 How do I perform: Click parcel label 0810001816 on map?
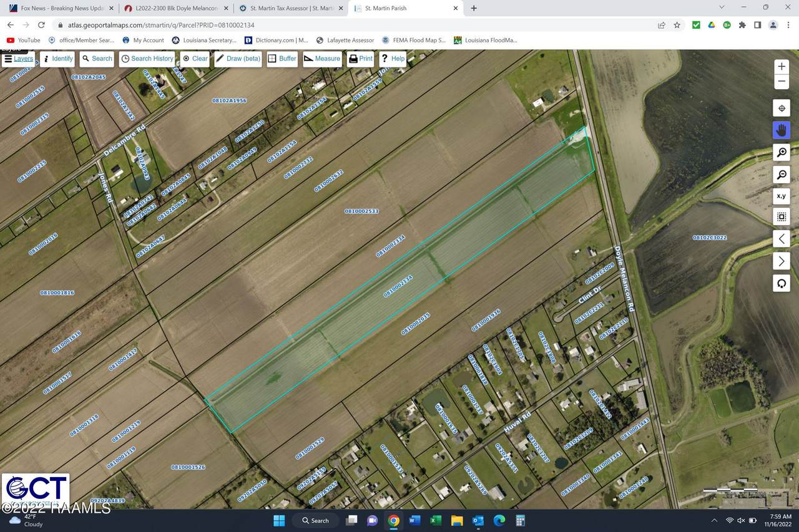(57, 293)
